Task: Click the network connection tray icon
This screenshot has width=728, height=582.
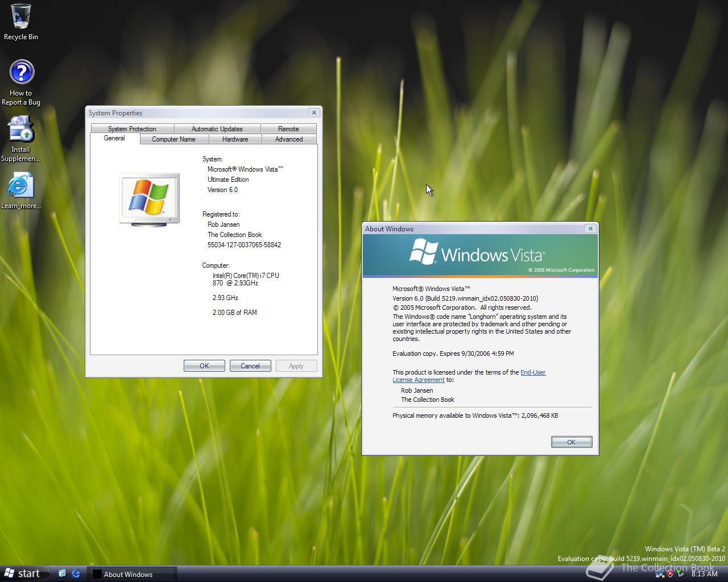Action: [660, 574]
